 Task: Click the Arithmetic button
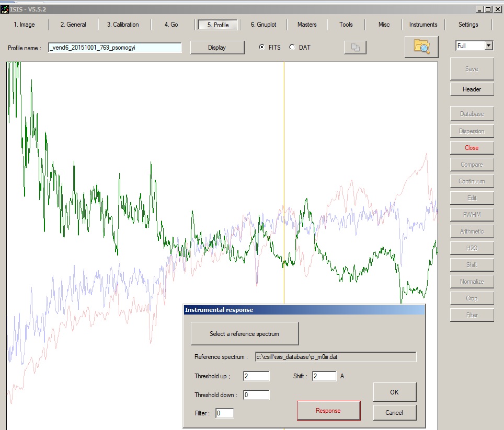point(472,231)
